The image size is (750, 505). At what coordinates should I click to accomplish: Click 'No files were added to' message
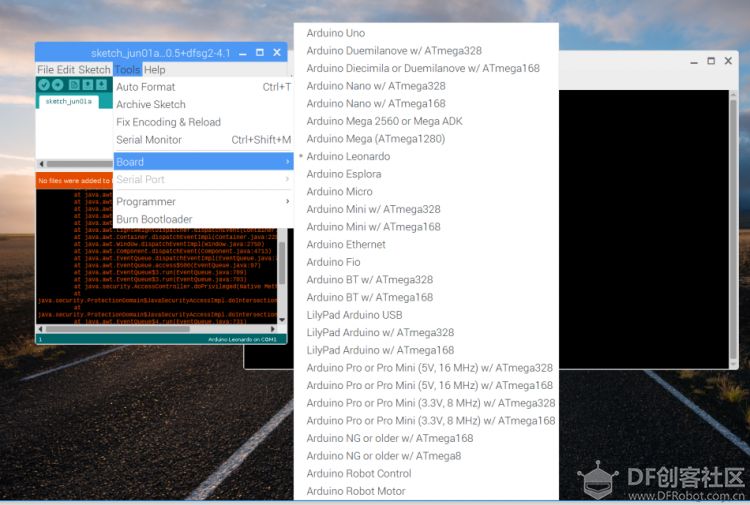point(74,181)
